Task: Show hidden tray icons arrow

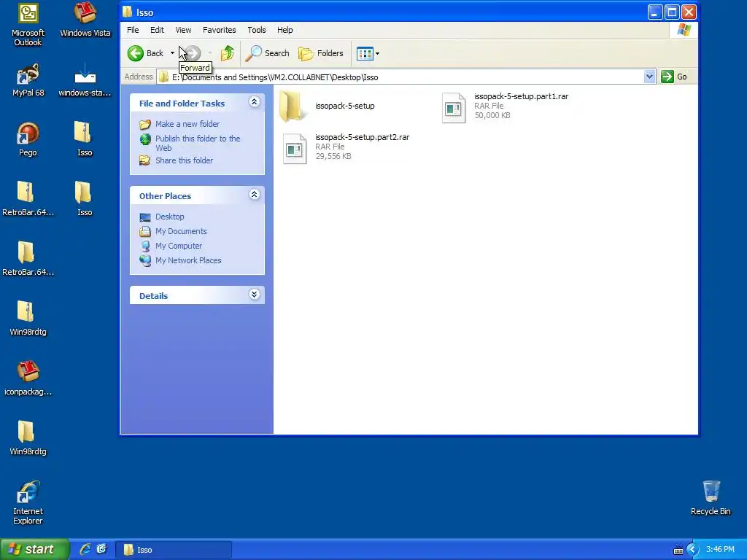Action: [x=693, y=550]
